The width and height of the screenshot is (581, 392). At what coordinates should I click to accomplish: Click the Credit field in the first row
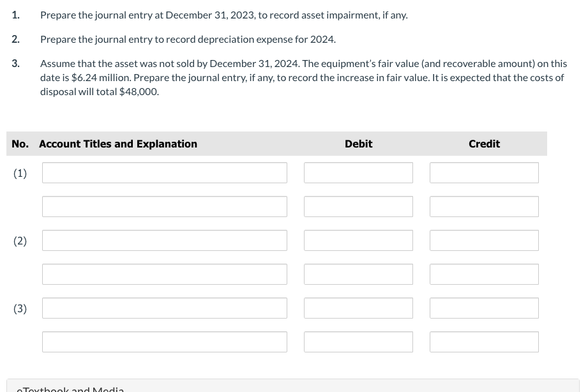(x=484, y=172)
